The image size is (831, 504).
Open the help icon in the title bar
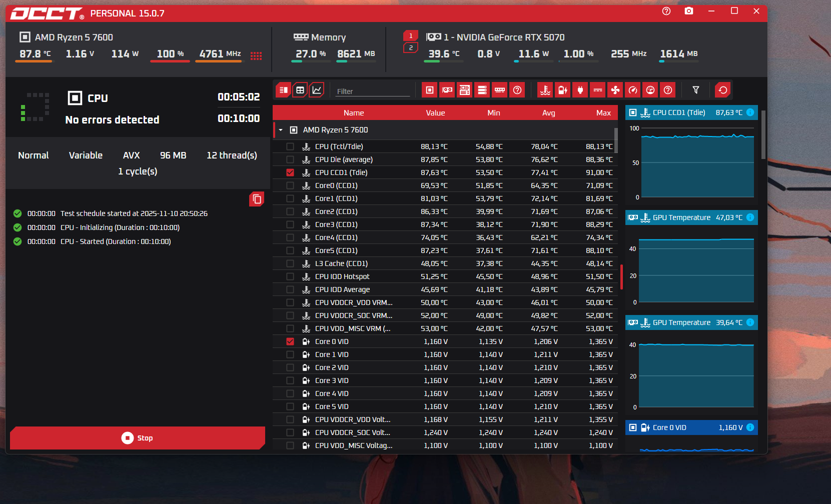pyautogui.click(x=666, y=11)
